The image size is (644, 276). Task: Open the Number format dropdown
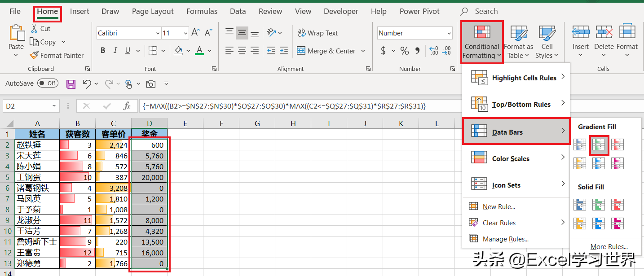(449, 33)
